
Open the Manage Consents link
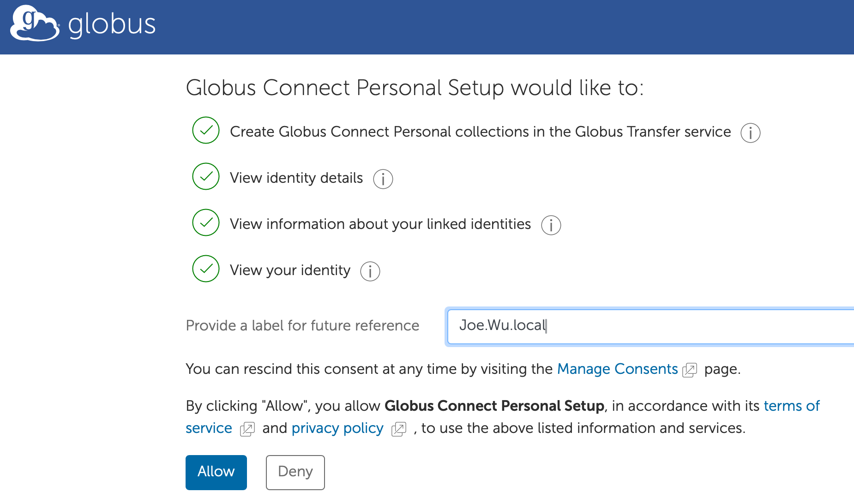pos(617,369)
